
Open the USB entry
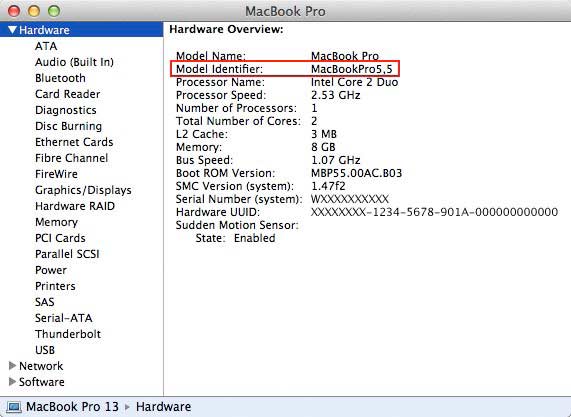click(x=45, y=350)
